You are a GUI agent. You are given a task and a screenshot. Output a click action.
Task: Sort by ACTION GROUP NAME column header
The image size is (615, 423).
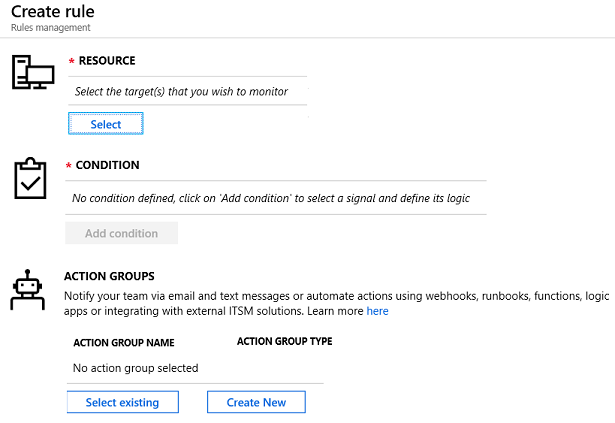tap(124, 343)
